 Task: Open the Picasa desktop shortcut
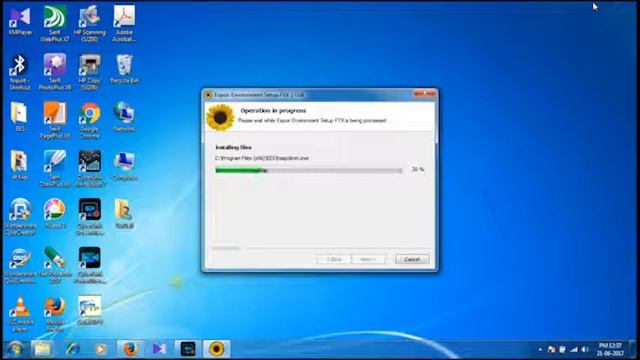55,213
